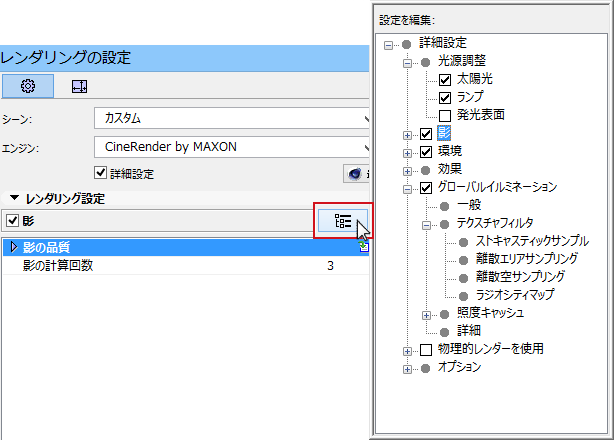Select オプション in the tree
Screen dimensions: 614x440
[459, 367]
